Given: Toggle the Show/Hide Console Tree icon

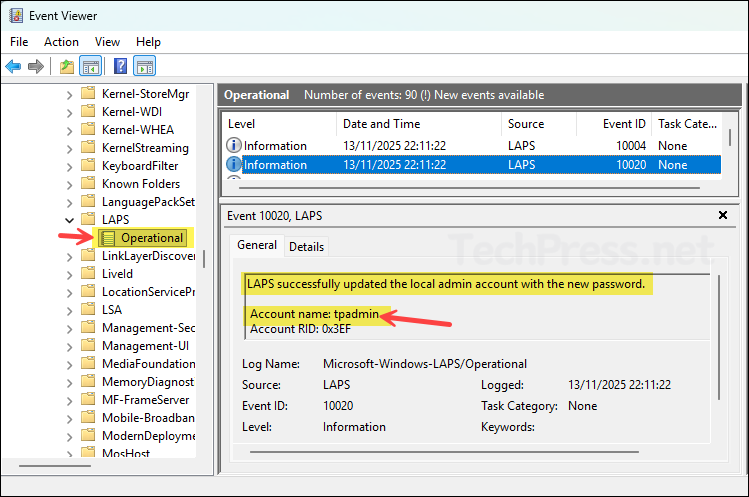Looking at the screenshot, I should [x=90, y=67].
